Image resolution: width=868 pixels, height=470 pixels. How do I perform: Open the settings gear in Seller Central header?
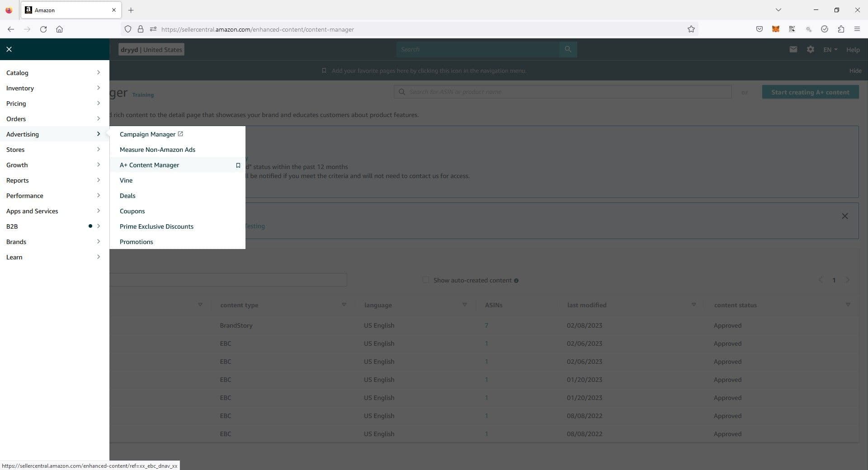tap(810, 49)
